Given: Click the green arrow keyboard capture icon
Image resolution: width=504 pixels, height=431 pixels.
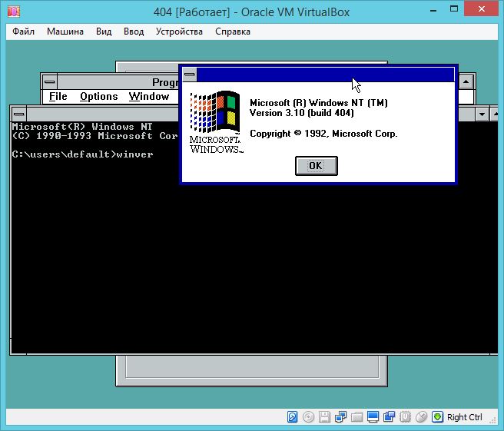Looking at the screenshot, I should click(437, 417).
